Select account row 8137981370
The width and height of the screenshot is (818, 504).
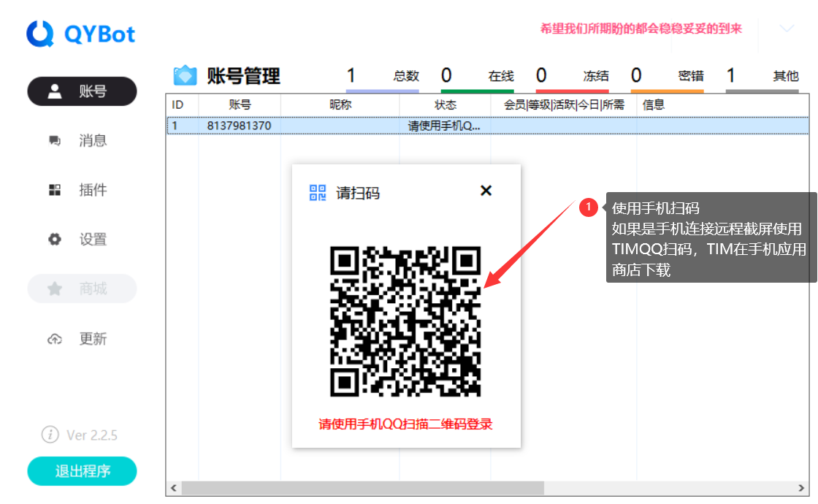coord(239,126)
